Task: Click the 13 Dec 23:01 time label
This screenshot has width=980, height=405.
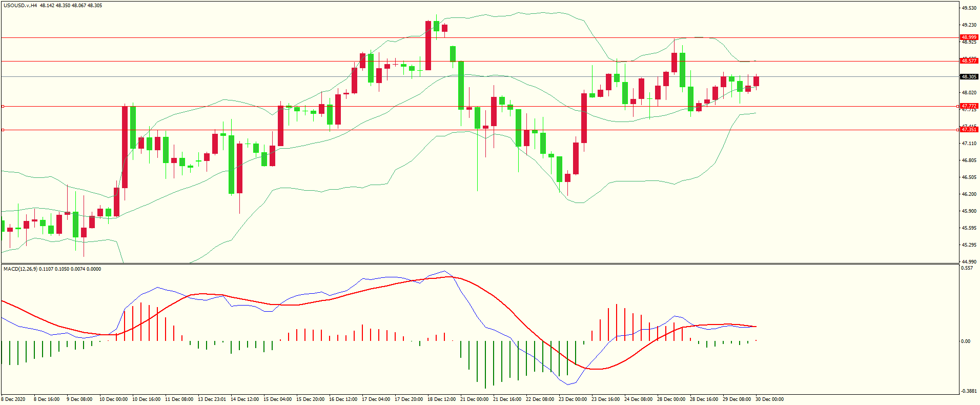Action: (x=212, y=399)
